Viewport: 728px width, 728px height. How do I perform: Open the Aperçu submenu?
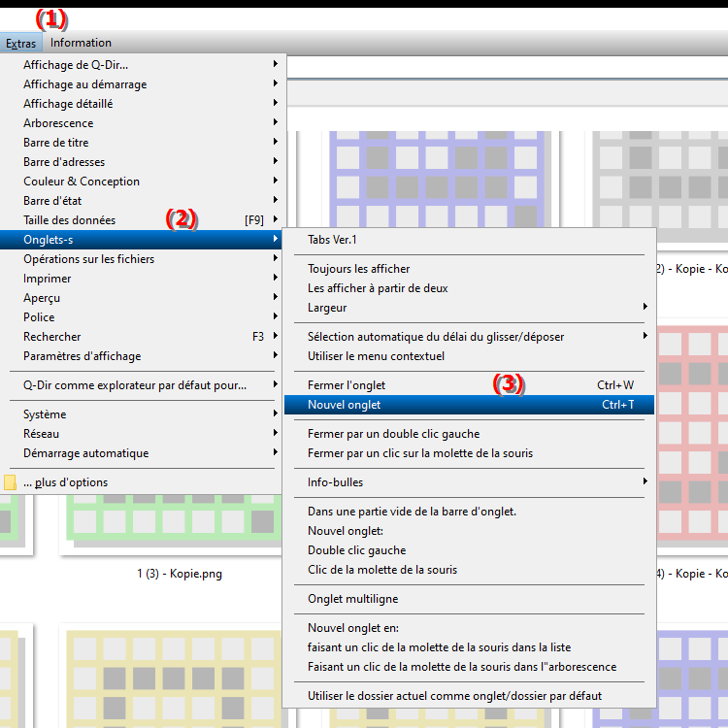[143, 298]
